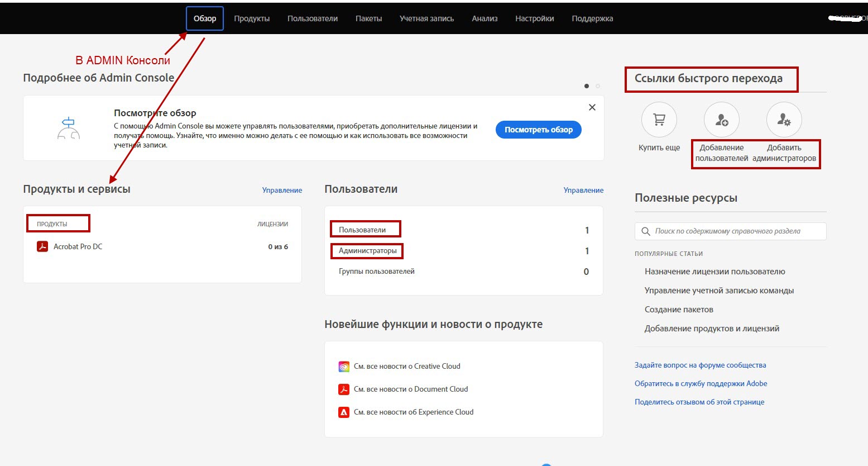The height and width of the screenshot is (466, 868).
Task: Open Acrobat Pro DC product row
Action: pyautogui.click(x=162, y=246)
